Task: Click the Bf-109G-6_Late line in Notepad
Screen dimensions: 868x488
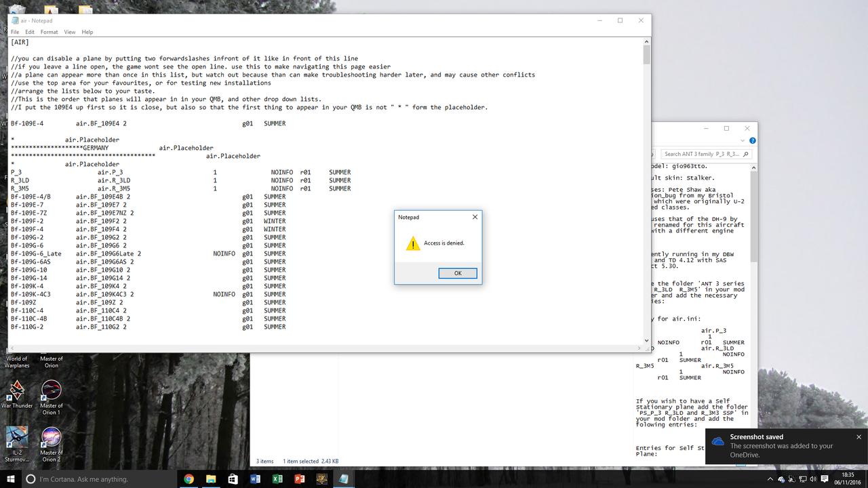Action: 148,253
